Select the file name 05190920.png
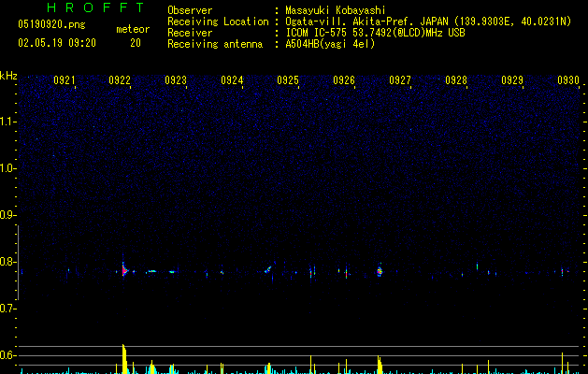Image resolution: width=588 pixels, height=374 pixels. [51, 24]
